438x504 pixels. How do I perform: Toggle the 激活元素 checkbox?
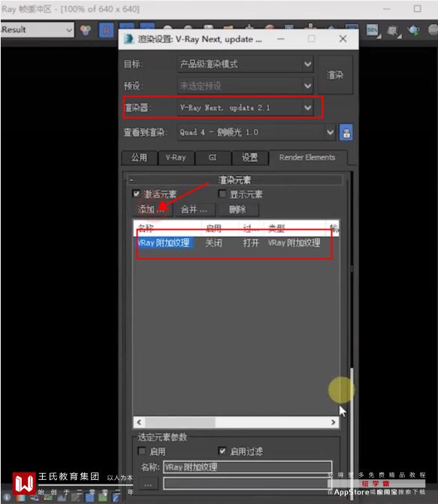point(136,194)
